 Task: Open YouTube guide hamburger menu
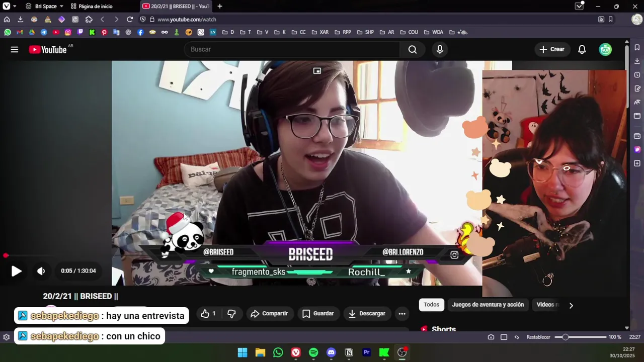pos(15,49)
